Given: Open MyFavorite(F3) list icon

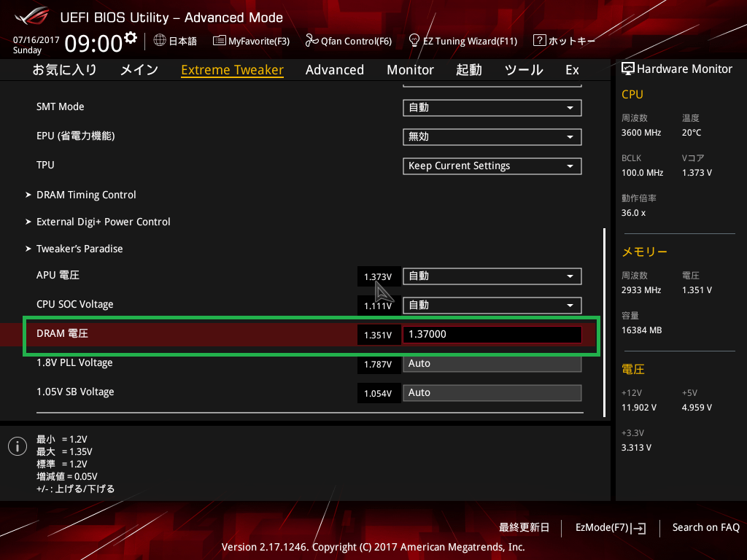Looking at the screenshot, I should tap(219, 41).
